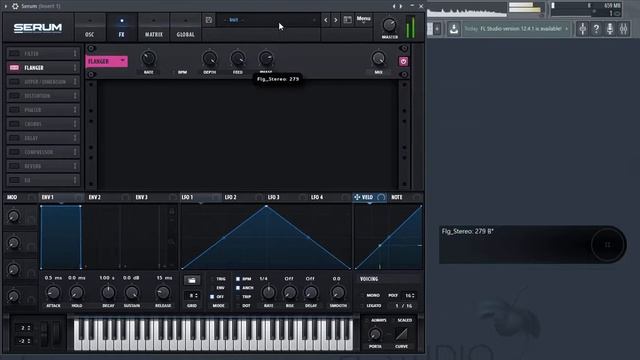The image size is (640, 360).
Task: Enable the DISTORTION effect toggle
Action: click(14, 96)
